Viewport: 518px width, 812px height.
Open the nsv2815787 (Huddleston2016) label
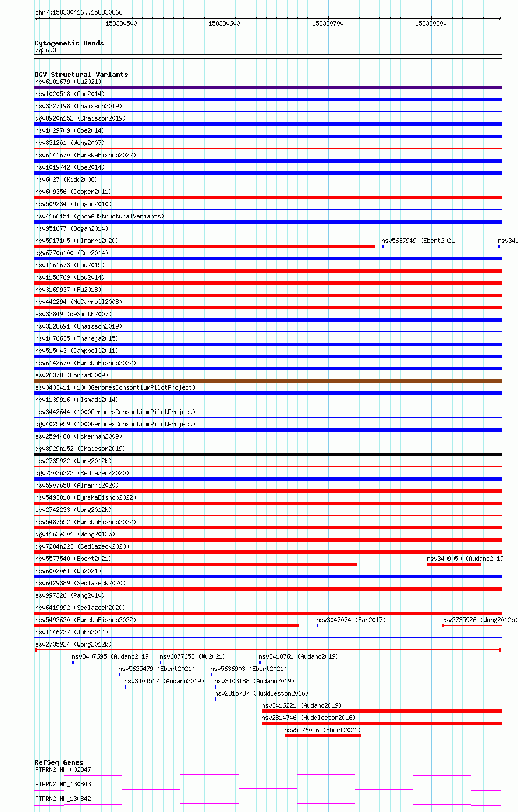[x=261, y=693]
